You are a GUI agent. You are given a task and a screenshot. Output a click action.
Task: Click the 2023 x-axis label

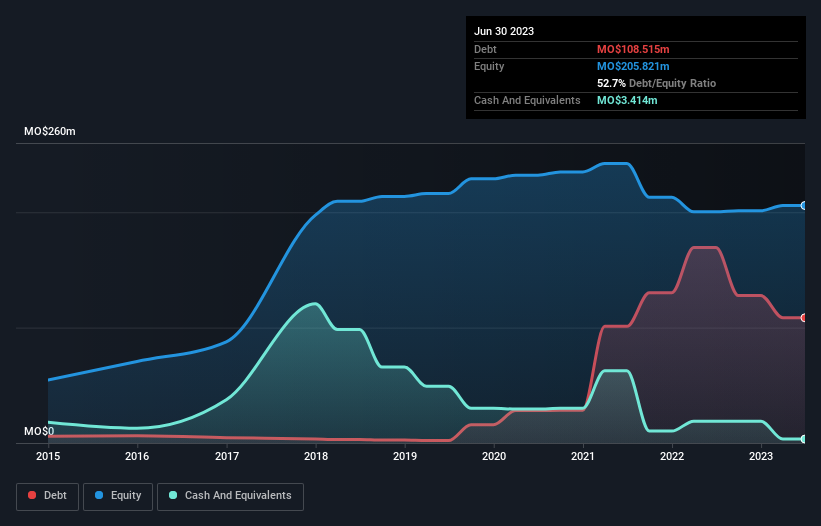[x=761, y=456]
